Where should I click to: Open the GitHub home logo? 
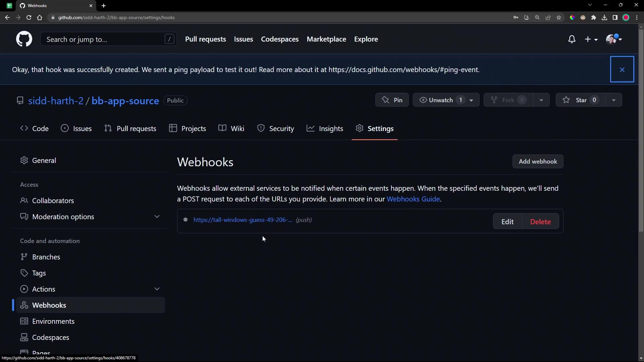pos(24,39)
